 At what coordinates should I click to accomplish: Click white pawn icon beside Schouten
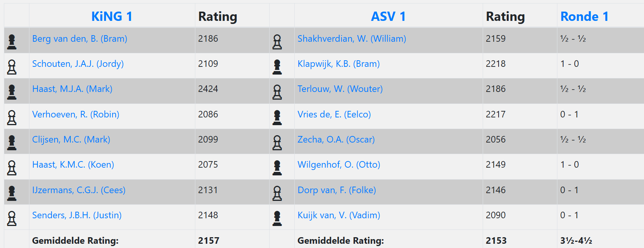(x=12, y=67)
